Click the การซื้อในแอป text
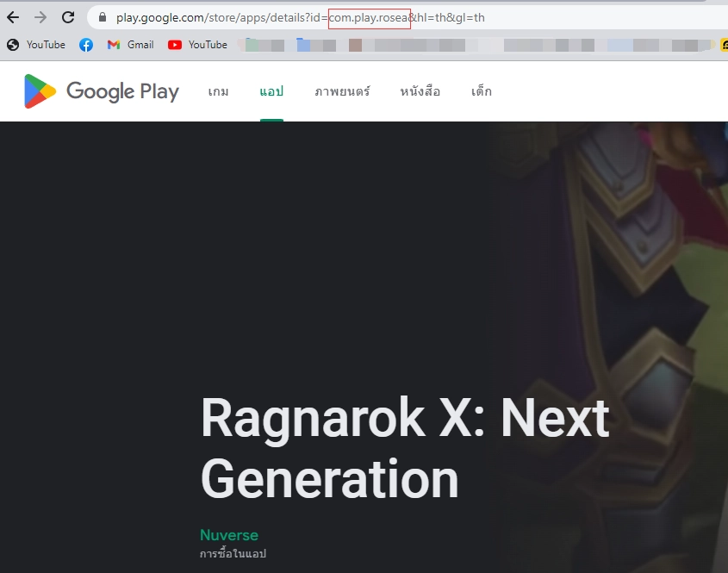Image resolution: width=728 pixels, height=573 pixels. pos(233,553)
